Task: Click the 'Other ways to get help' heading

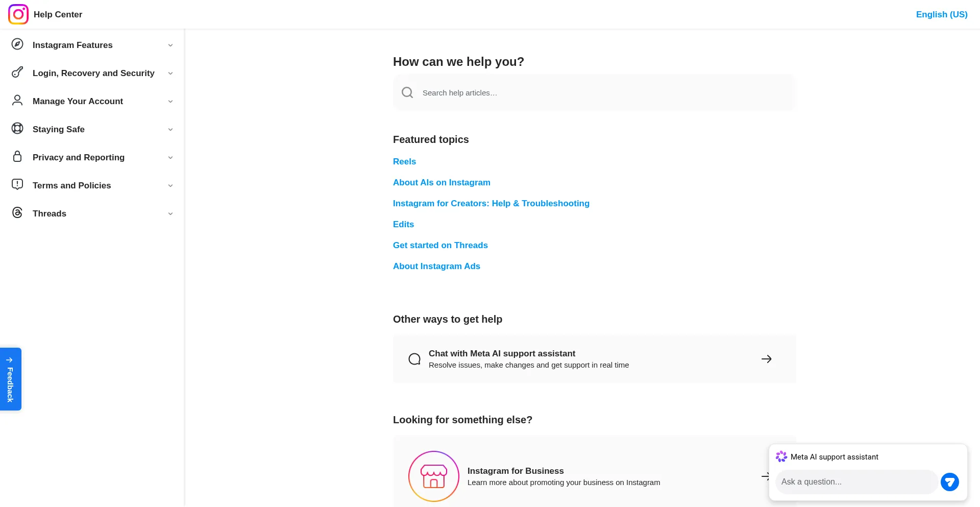Action: click(448, 319)
